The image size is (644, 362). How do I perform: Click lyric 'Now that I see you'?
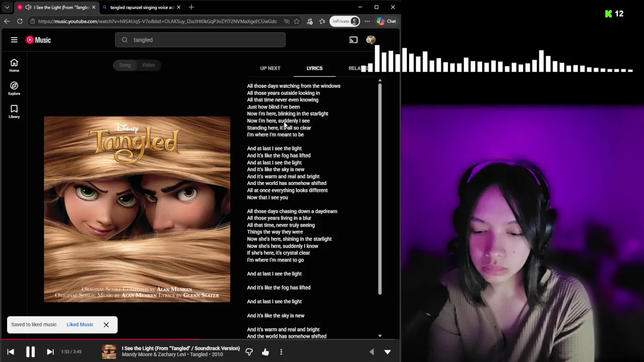(x=267, y=197)
